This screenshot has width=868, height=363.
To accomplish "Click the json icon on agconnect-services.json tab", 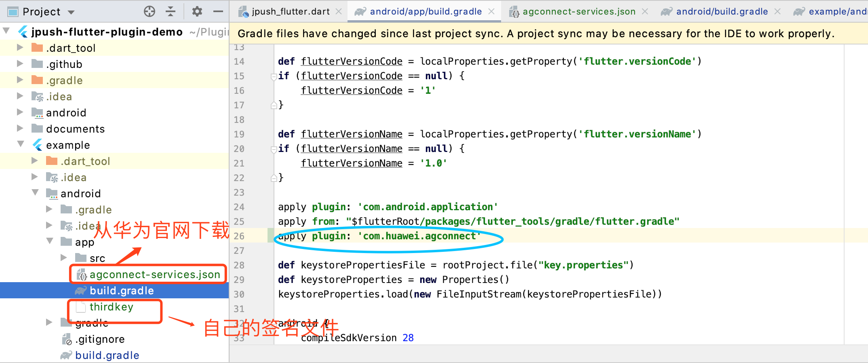I will [x=514, y=12].
